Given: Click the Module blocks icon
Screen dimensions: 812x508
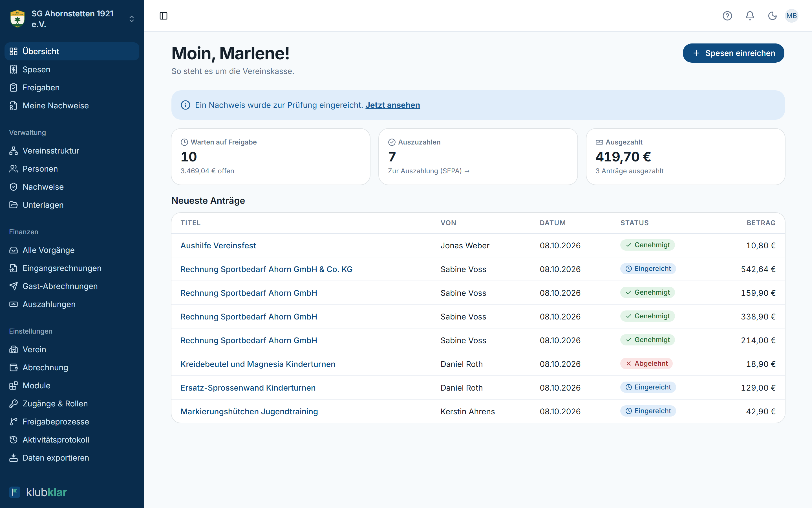Looking at the screenshot, I should click(14, 385).
